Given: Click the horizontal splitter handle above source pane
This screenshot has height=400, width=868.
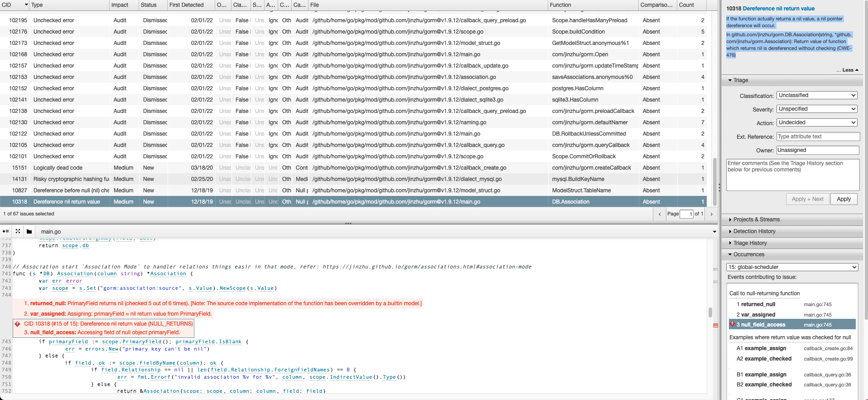Looking at the screenshot, I should [x=348, y=223].
